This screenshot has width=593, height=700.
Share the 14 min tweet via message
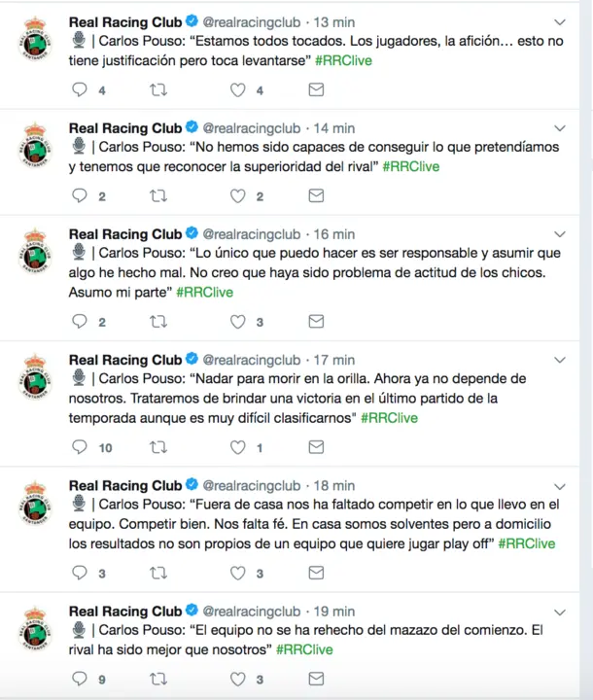[x=316, y=196]
